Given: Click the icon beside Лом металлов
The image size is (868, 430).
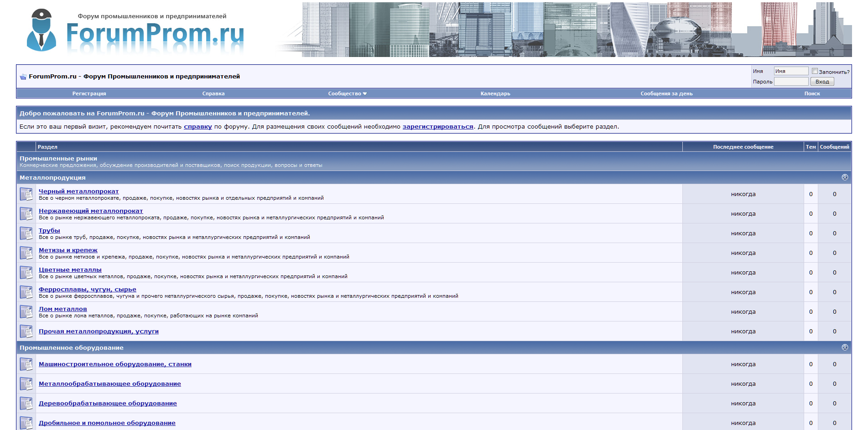Looking at the screenshot, I should (25, 311).
